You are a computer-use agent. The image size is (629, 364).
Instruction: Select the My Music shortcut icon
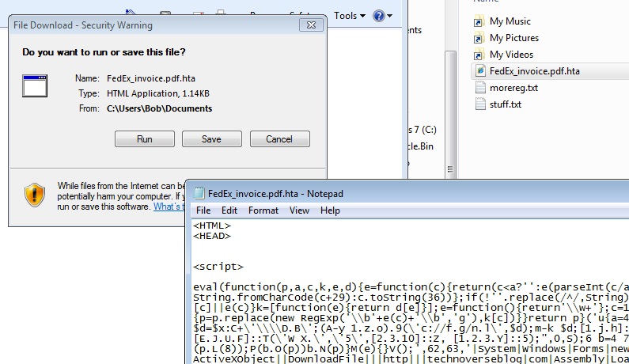point(478,21)
